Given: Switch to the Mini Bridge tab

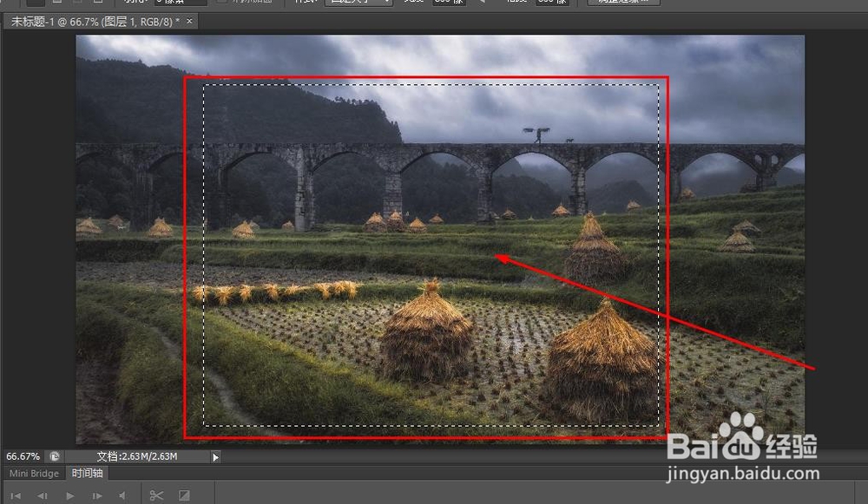Looking at the screenshot, I should point(34,473).
